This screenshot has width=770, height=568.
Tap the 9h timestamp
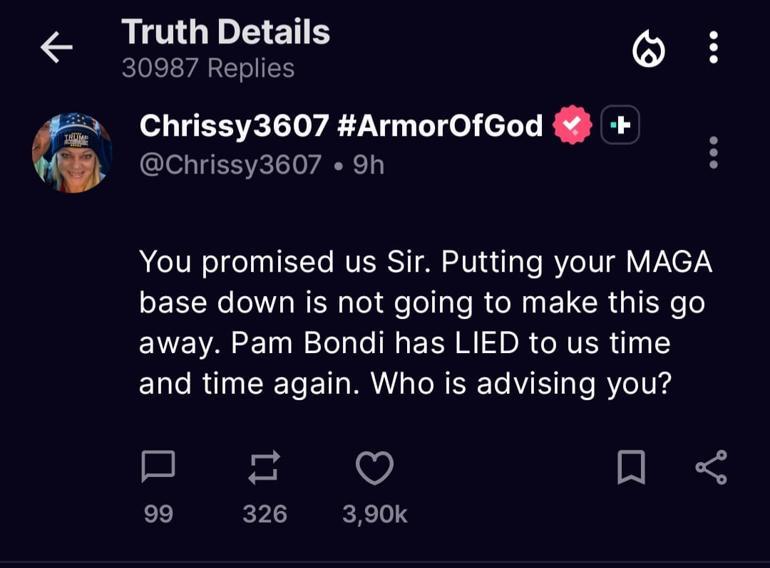(x=369, y=163)
